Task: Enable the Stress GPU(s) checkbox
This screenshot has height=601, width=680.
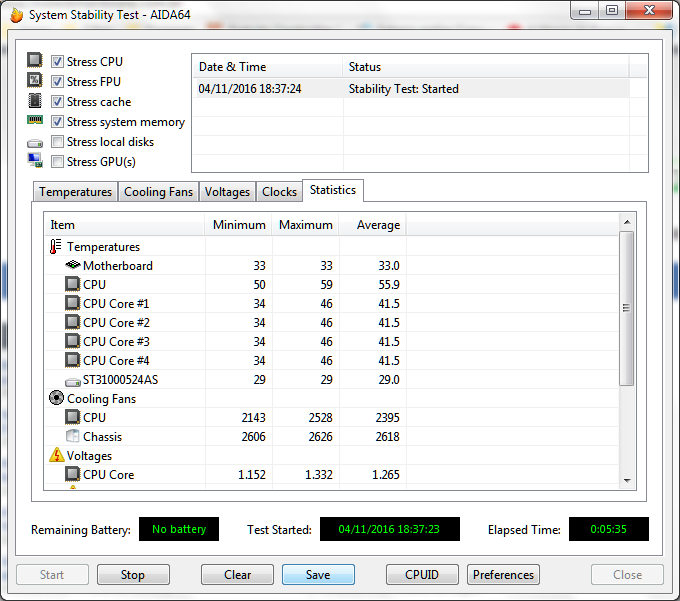Action: click(x=57, y=162)
